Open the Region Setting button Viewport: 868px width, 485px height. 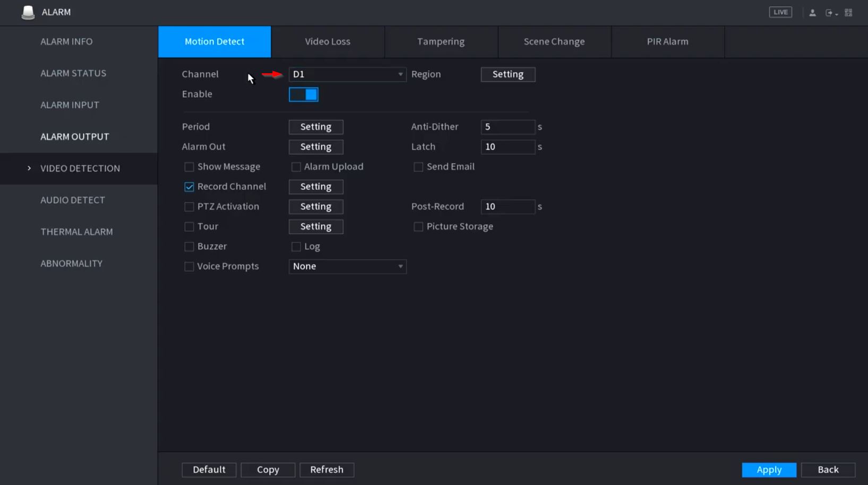click(x=508, y=74)
